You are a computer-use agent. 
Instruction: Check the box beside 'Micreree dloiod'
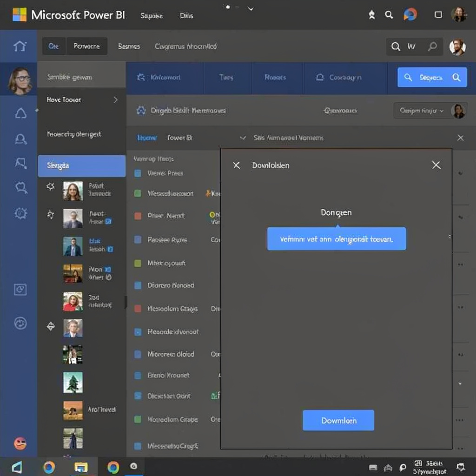[x=138, y=354]
